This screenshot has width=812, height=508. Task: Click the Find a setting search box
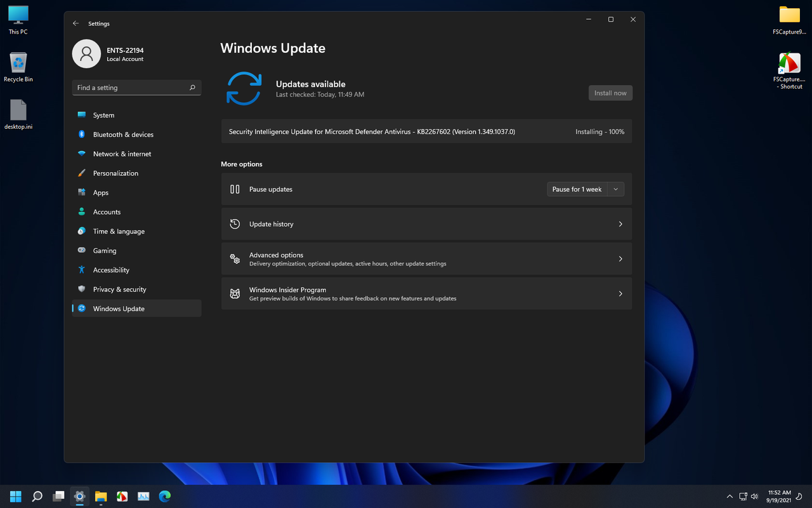(x=136, y=88)
